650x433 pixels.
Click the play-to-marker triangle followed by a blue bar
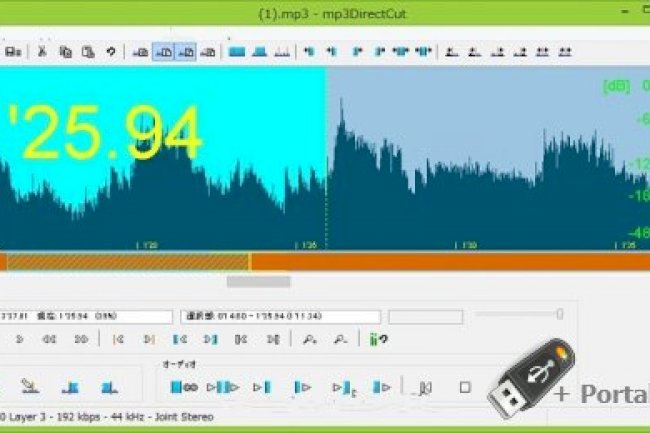(x=262, y=387)
